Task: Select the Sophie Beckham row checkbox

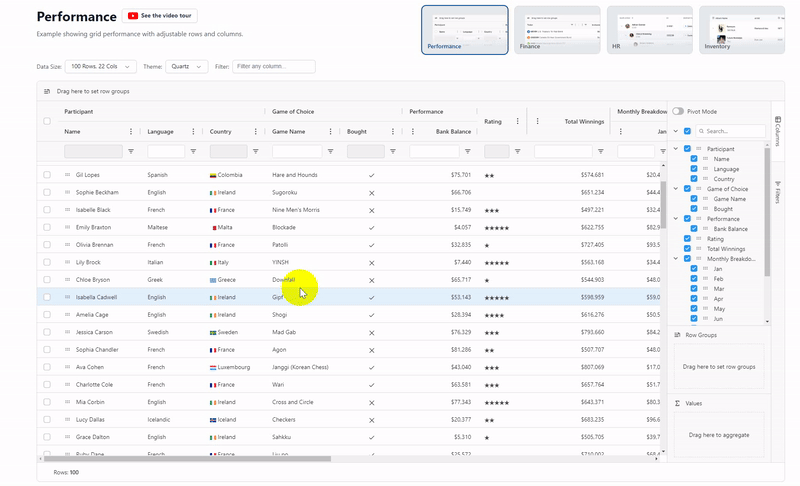Action: point(47,192)
